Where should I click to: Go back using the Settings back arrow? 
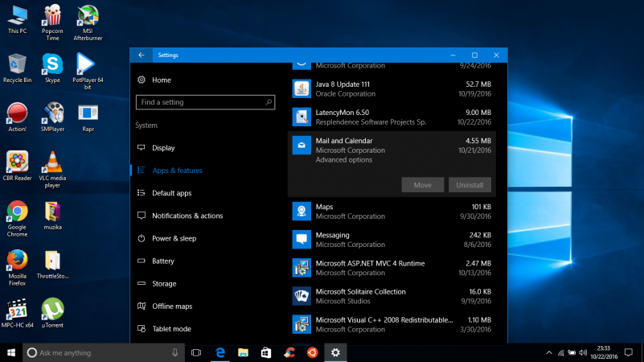click(x=142, y=55)
